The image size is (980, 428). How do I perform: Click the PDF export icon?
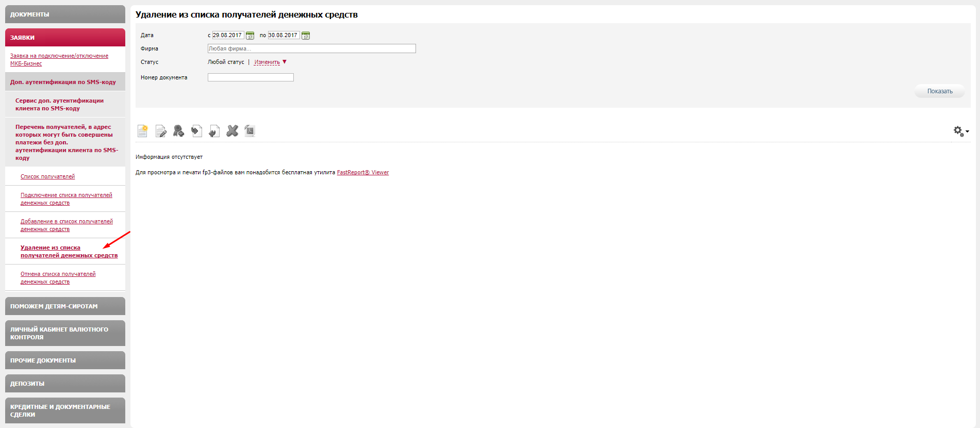click(250, 131)
